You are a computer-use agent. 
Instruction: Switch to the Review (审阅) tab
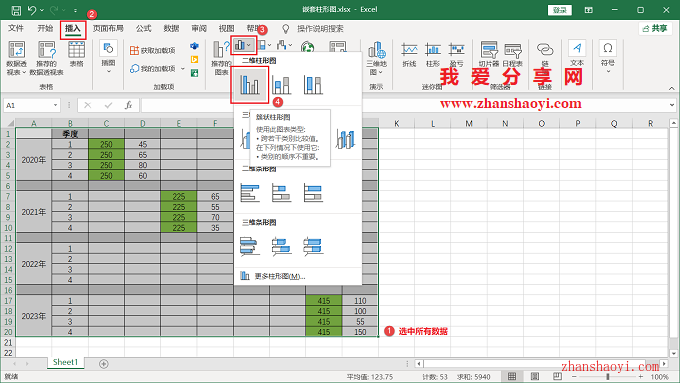(x=199, y=29)
